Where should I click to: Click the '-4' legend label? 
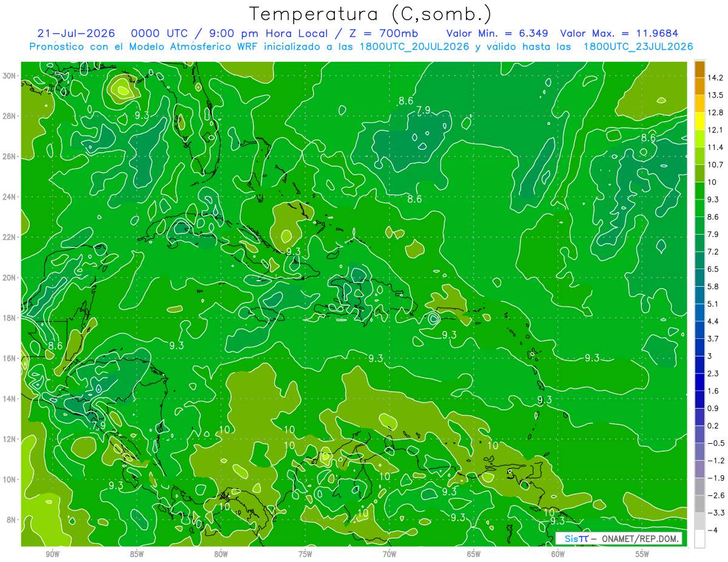point(712,530)
